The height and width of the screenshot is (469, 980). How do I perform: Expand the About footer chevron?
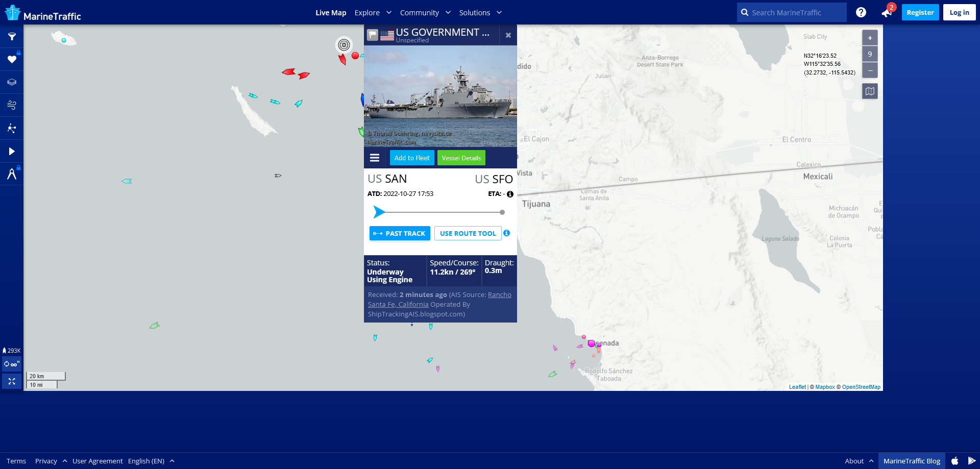click(x=871, y=461)
